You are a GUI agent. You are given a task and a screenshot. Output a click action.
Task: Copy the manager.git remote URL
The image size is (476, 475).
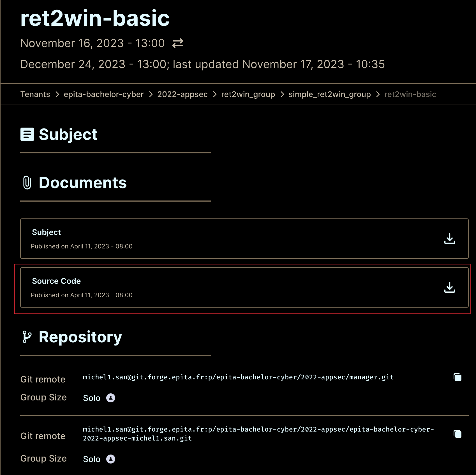pos(457,377)
